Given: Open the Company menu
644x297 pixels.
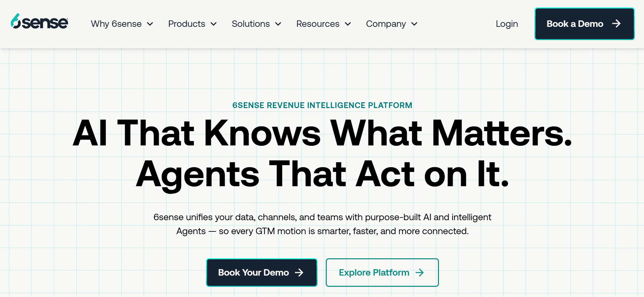Looking at the screenshot, I should [x=386, y=24].
